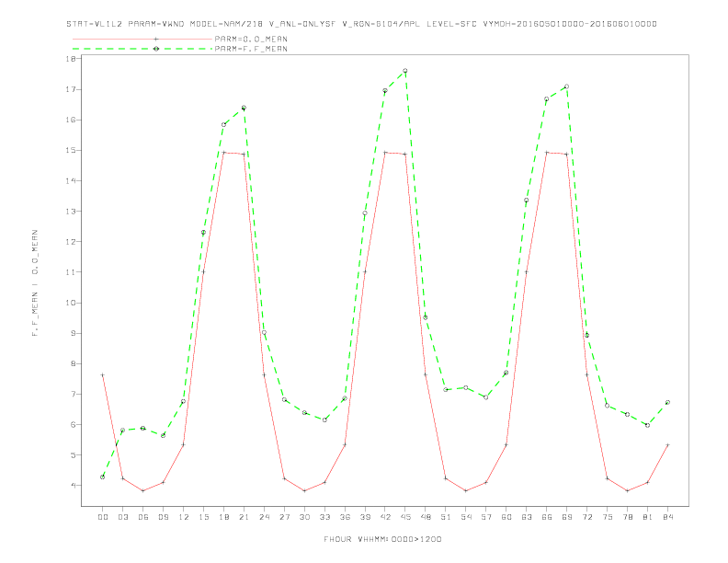Click the y-axis title F.F_MEAN | O.O_MEAN
This screenshot has width=728, height=563.
tap(35, 283)
